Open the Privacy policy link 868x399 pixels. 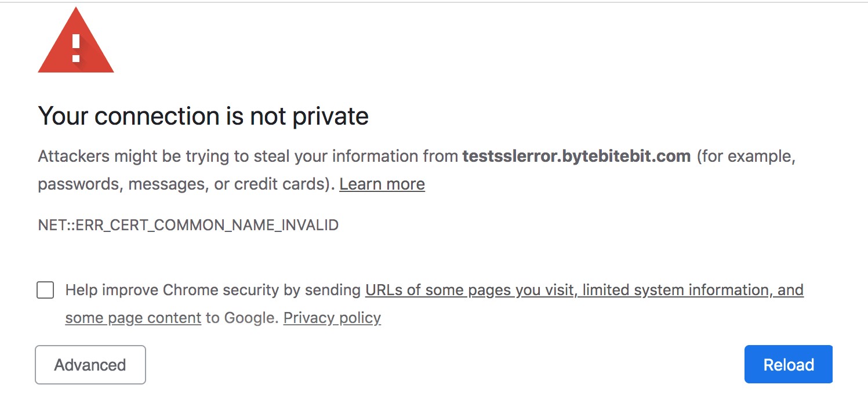pos(332,318)
